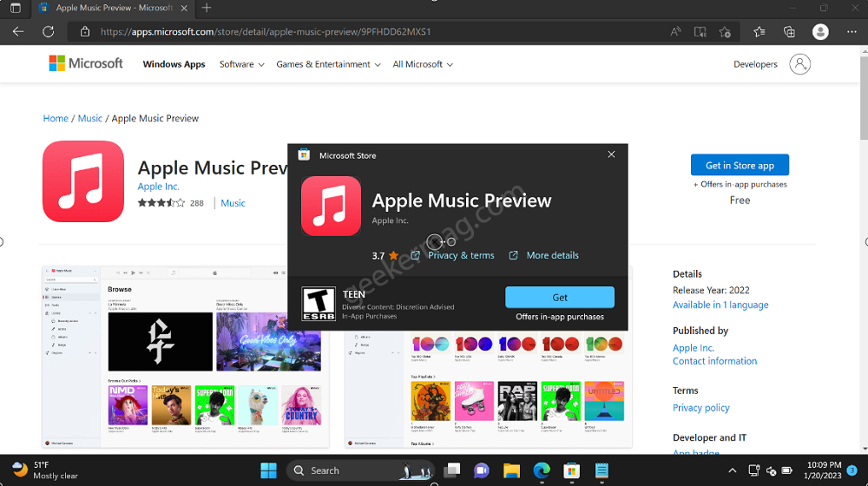
Task: Open browser profile avatar
Action: [x=820, y=31]
